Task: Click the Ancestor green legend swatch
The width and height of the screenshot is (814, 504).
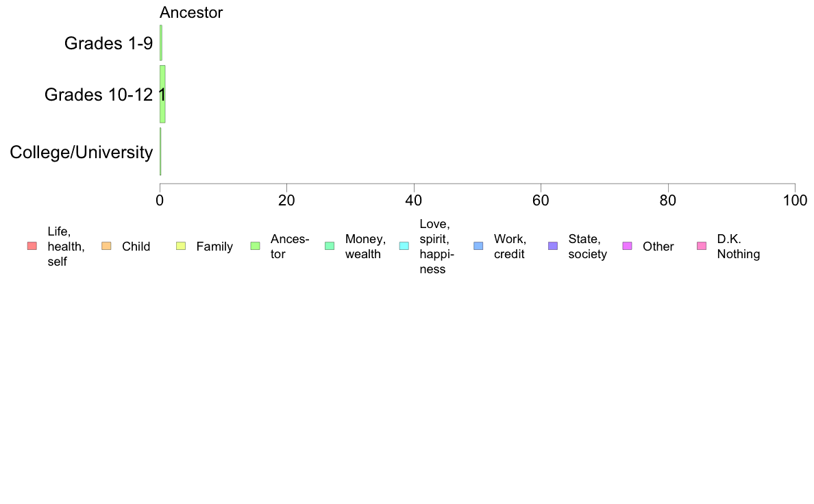Action: [x=256, y=246]
